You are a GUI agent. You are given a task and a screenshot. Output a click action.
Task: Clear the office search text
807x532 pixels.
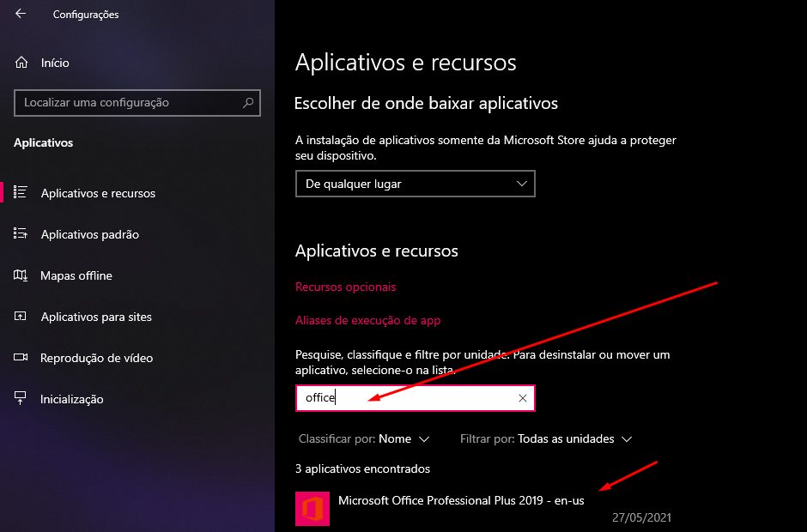pos(522,398)
